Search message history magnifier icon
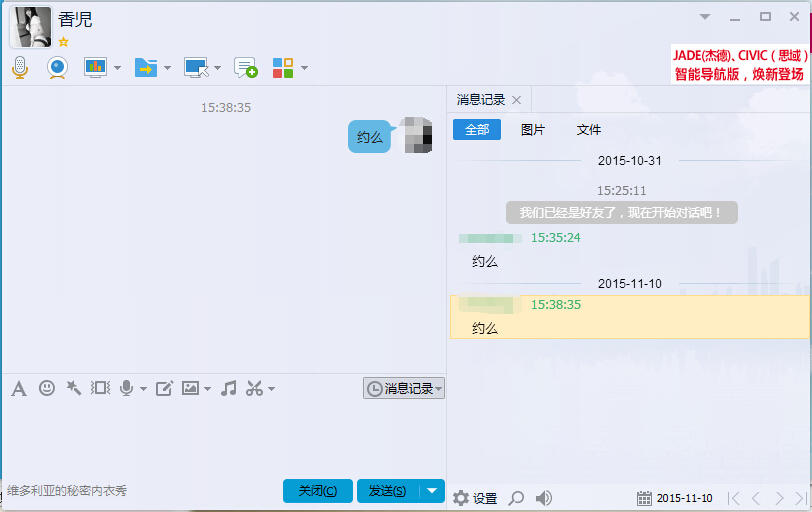The width and height of the screenshot is (812, 512). coord(516,498)
